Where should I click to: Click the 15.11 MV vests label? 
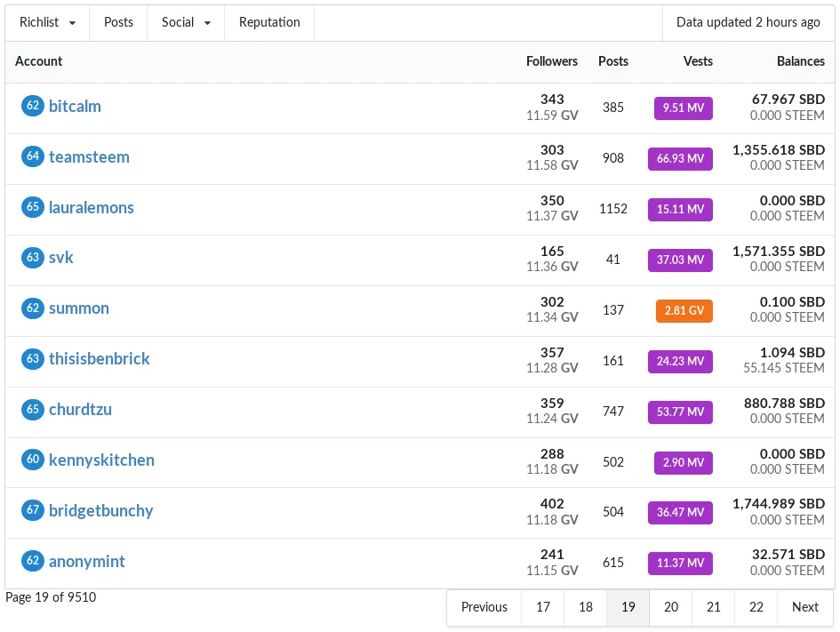[680, 210]
